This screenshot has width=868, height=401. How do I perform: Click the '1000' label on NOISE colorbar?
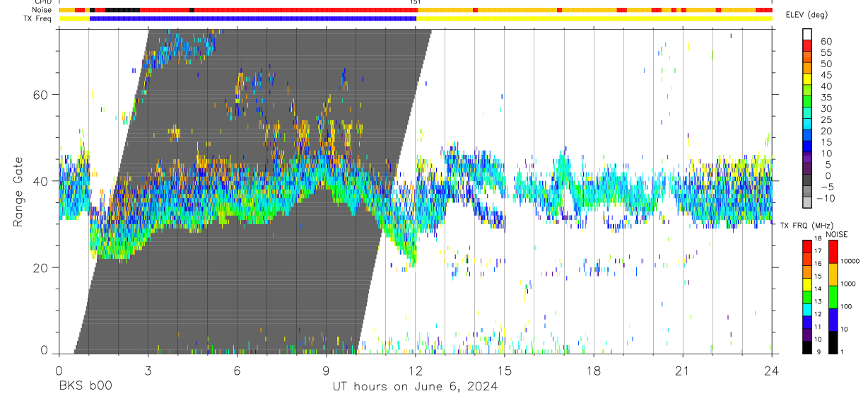[x=848, y=284]
